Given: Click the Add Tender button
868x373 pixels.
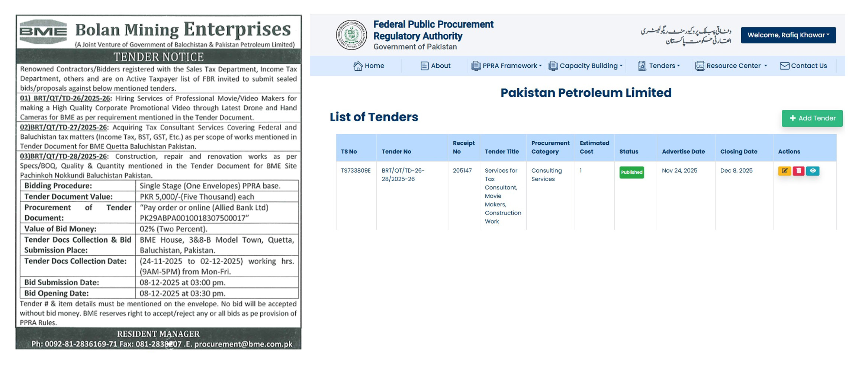Looking at the screenshot, I should tap(812, 118).
